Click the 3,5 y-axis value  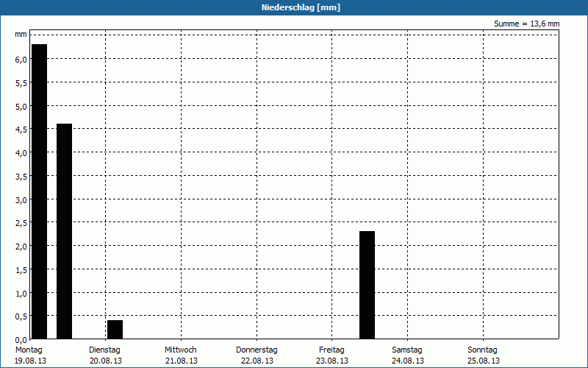21,177
